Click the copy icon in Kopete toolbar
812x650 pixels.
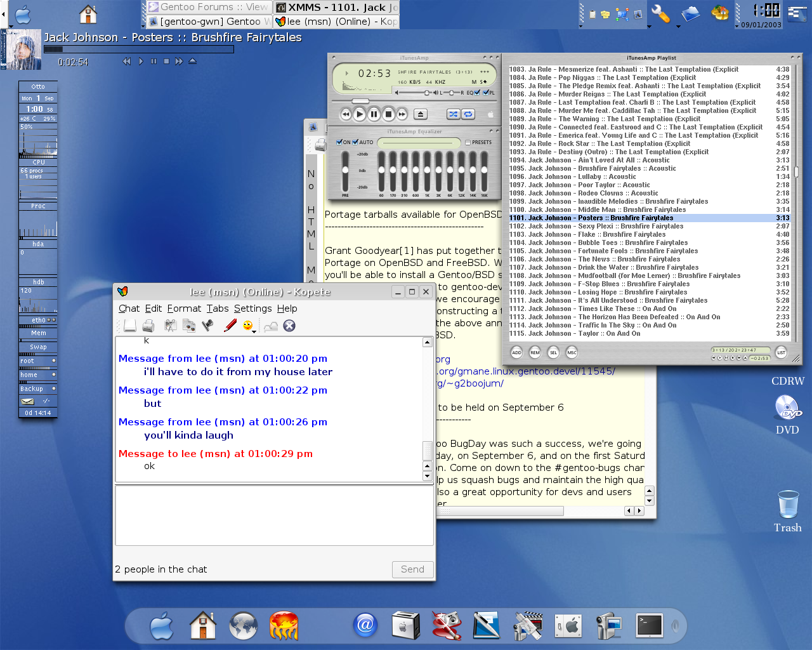click(188, 326)
